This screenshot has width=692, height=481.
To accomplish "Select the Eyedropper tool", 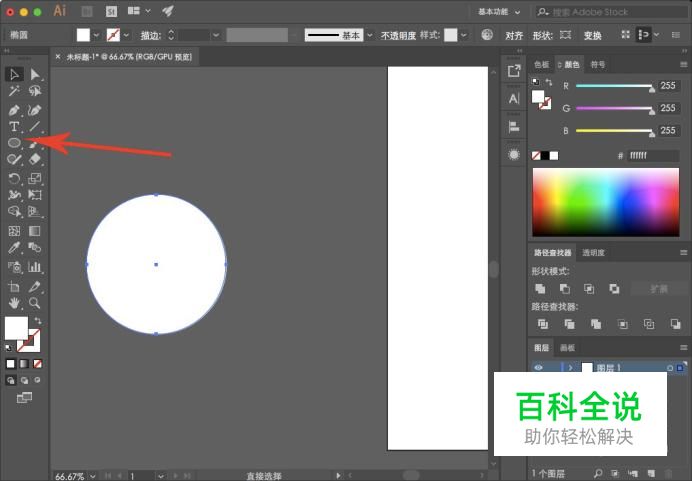I will click(x=14, y=248).
